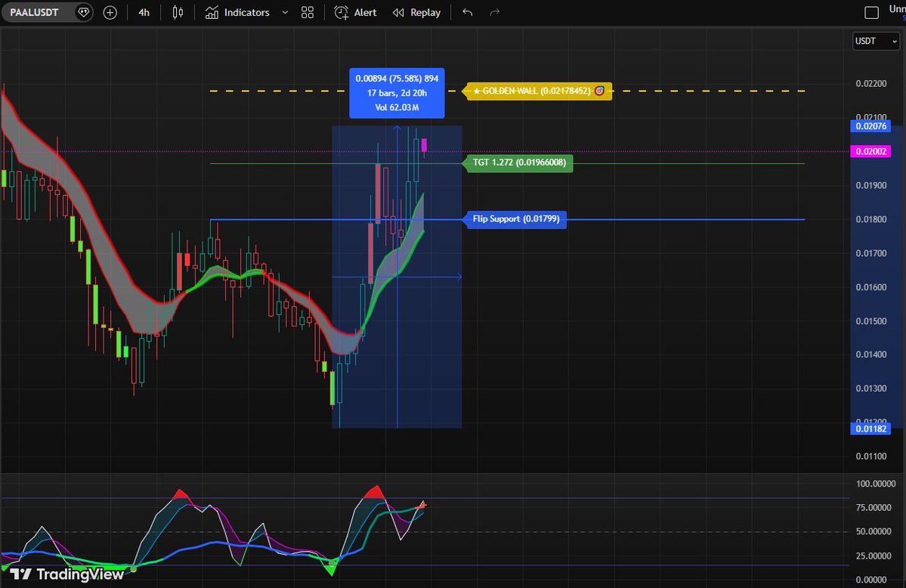Select the TGT 1.272 (0.01966008) label

[519, 162]
